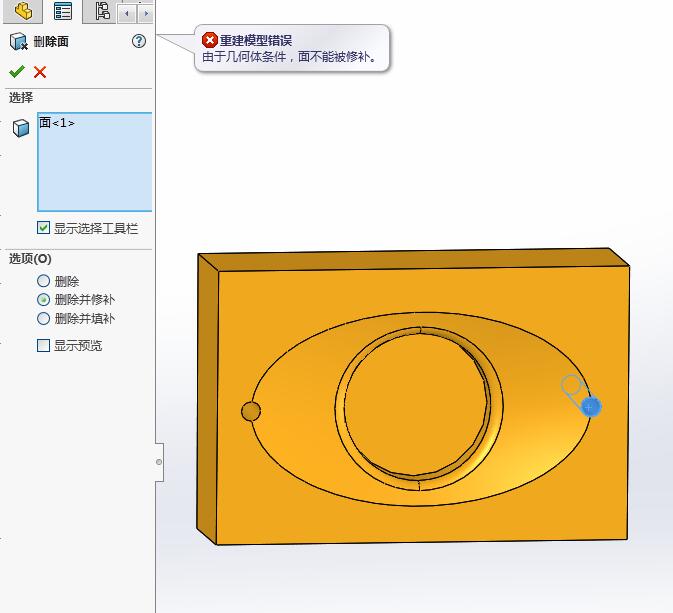This screenshot has height=613, width=673.
Task: Click inside the face selection box
Action: pos(94,162)
